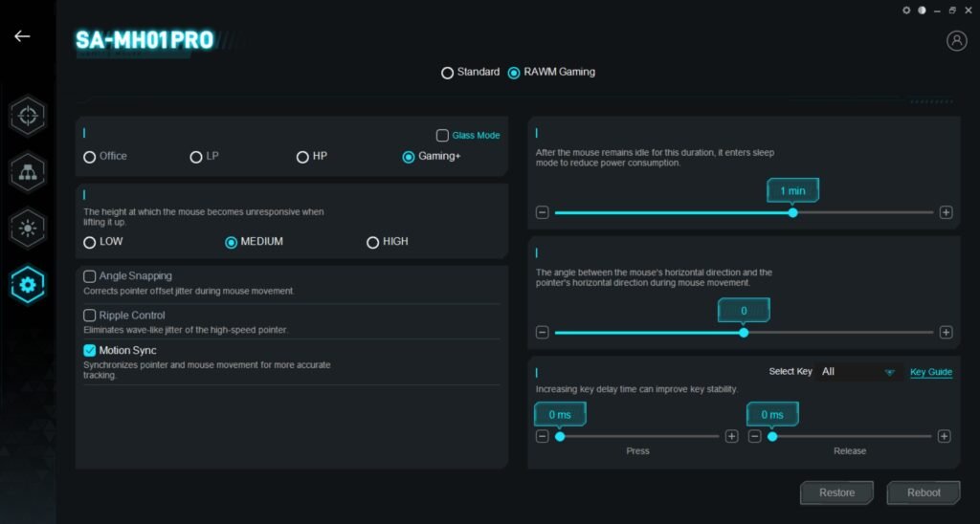Choose the HP power mode

(302, 157)
